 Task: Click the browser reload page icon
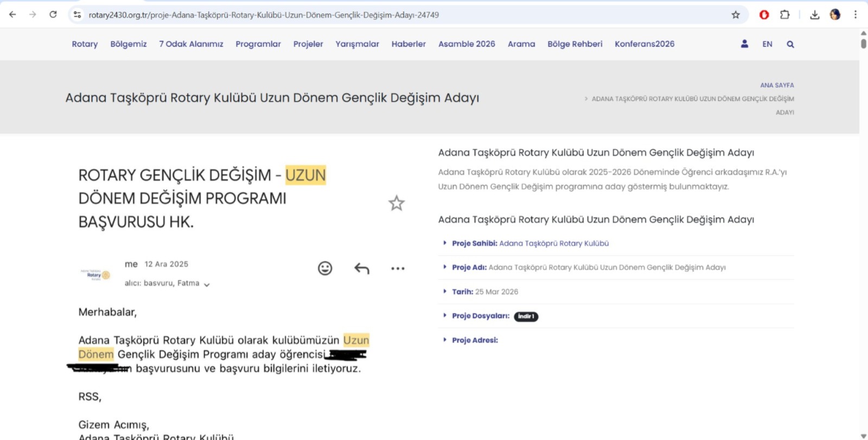(x=53, y=15)
